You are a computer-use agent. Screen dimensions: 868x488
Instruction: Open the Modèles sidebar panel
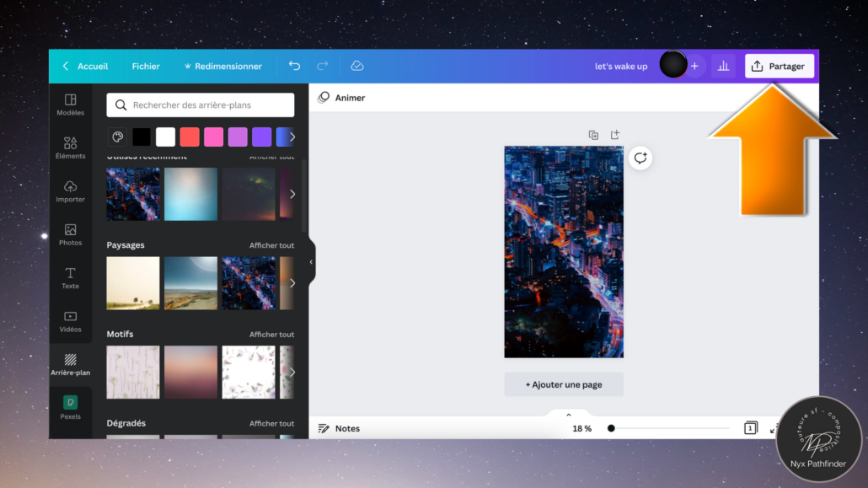70,105
